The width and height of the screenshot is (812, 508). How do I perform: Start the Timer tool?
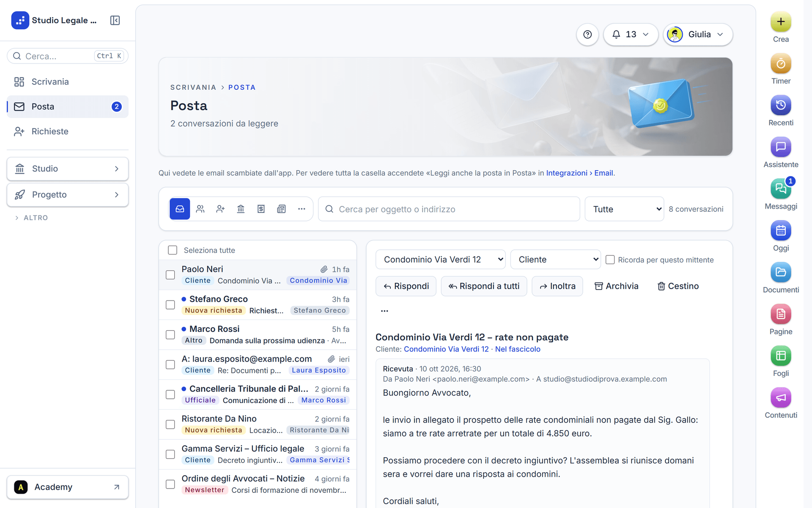[x=781, y=63]
